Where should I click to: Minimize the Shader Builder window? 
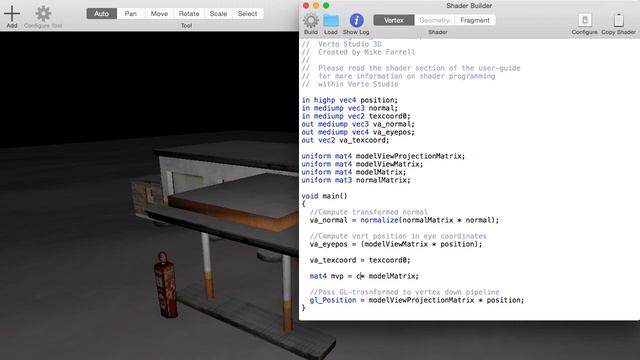[316, 5]
